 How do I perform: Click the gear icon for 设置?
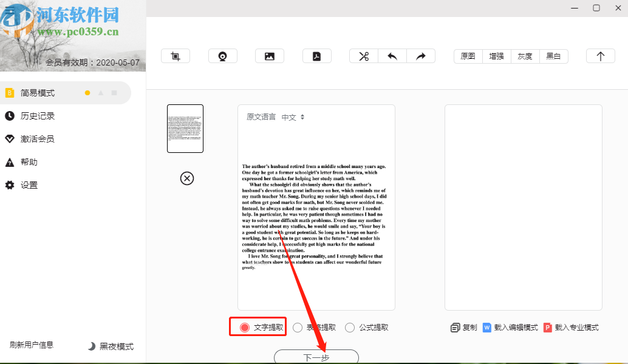(10, 185)
